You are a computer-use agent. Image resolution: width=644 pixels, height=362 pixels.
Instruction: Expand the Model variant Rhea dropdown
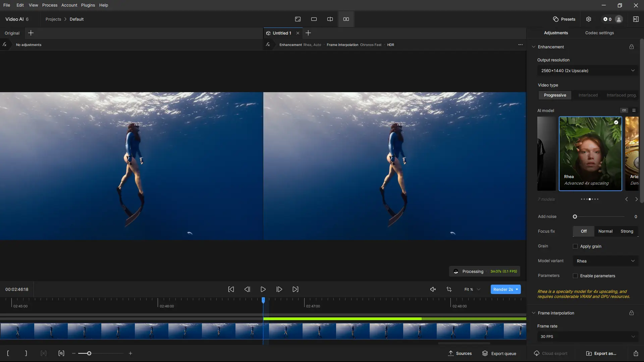605,261
